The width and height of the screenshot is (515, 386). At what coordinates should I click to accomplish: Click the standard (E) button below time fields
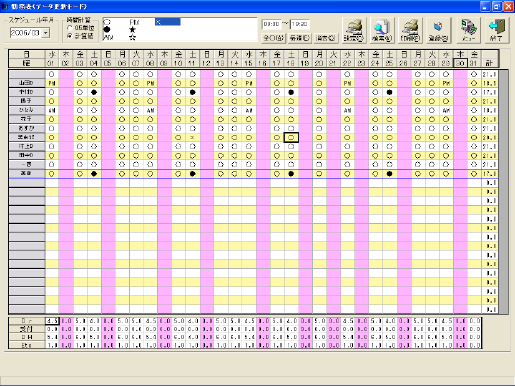pos(300,38)
